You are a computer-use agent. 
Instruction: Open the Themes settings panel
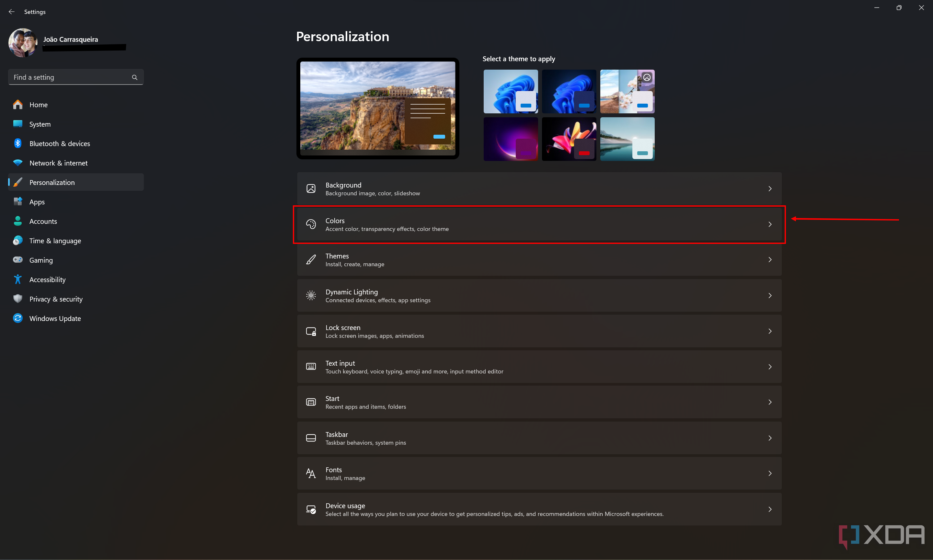[x=540, y=259]
